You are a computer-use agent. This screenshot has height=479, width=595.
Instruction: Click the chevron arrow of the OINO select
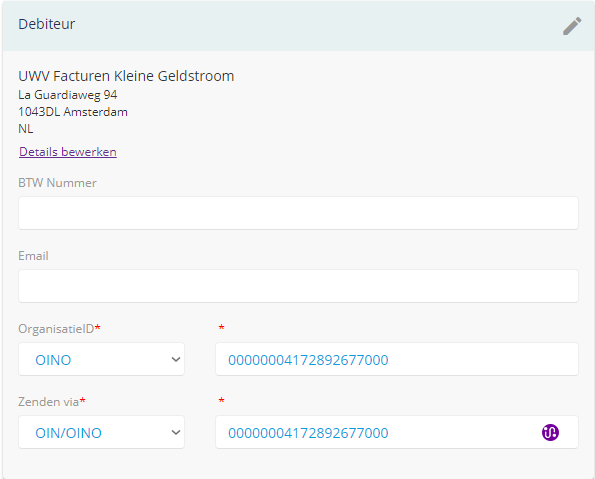(176, 359)
